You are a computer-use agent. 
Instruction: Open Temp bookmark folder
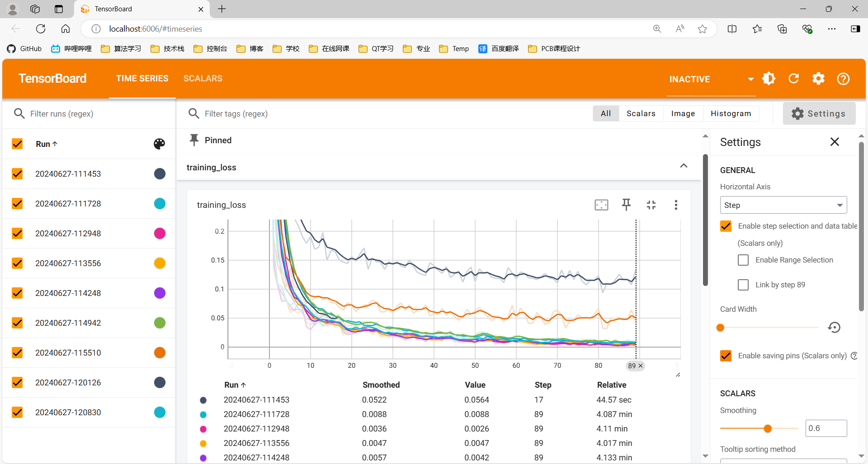click(454, 49)
